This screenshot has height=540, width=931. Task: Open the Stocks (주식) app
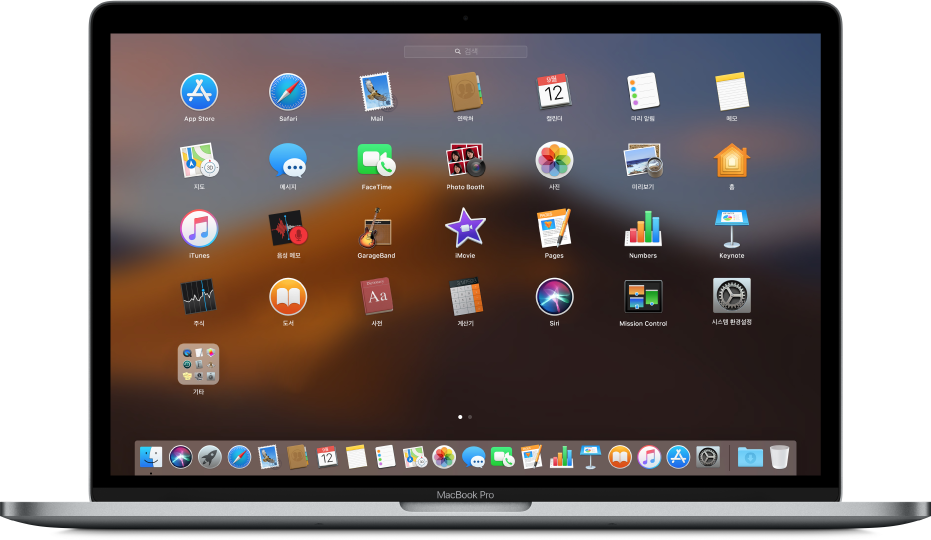coord(198,297)
